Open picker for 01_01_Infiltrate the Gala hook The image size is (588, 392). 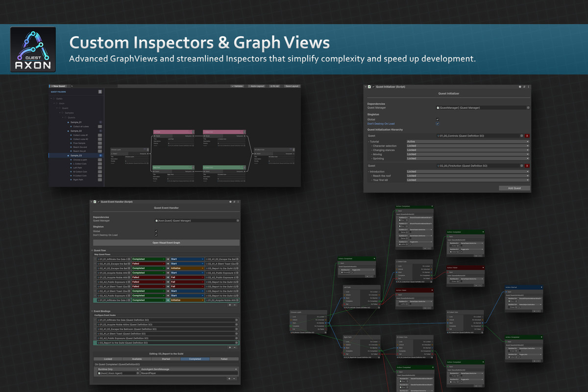point(236,320)
